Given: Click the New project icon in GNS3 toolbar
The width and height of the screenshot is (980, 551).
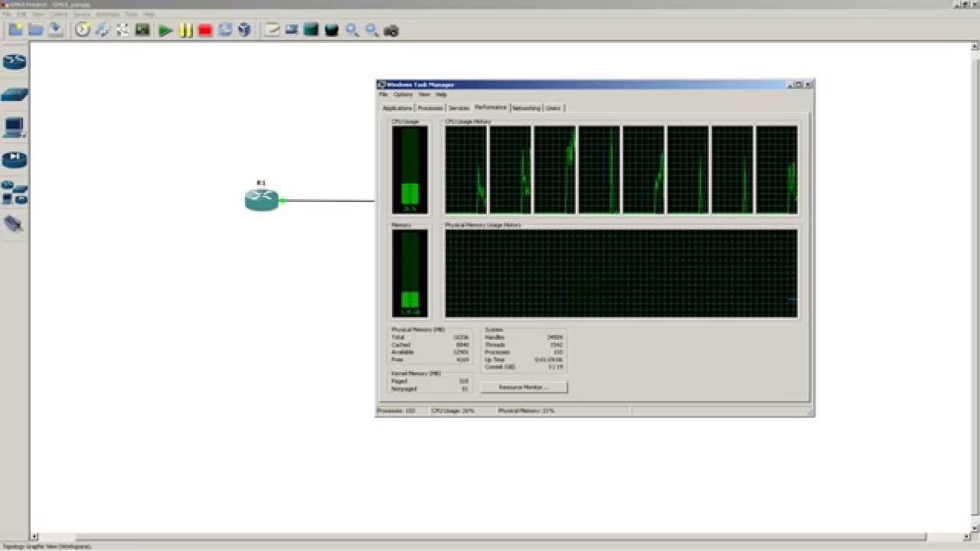Looking at the screenshot, I should [x=15, y=30].
